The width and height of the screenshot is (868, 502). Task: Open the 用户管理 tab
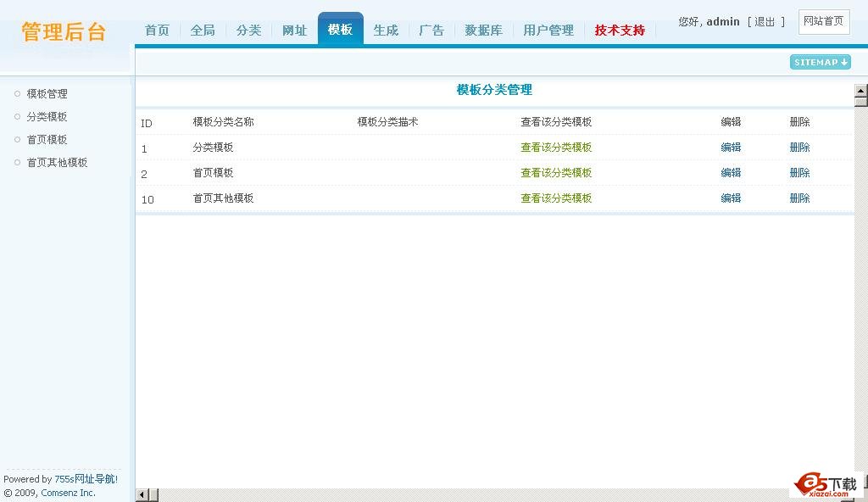coord(548,31)
